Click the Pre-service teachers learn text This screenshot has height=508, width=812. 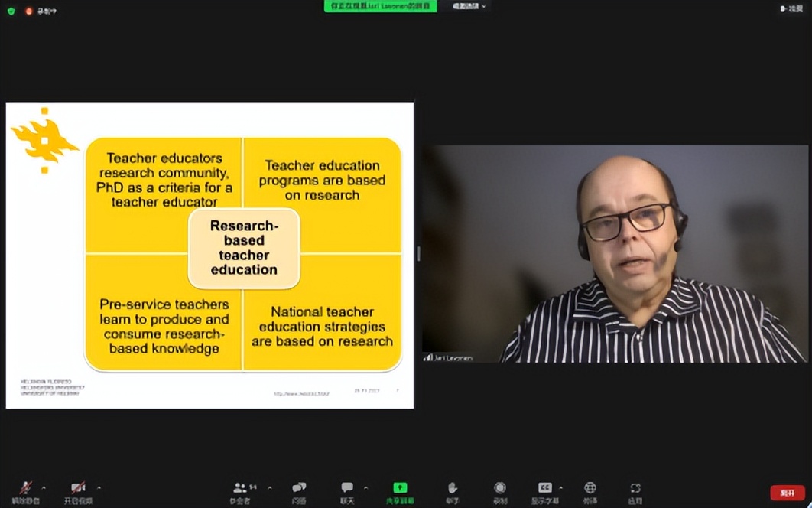point(164,326)
